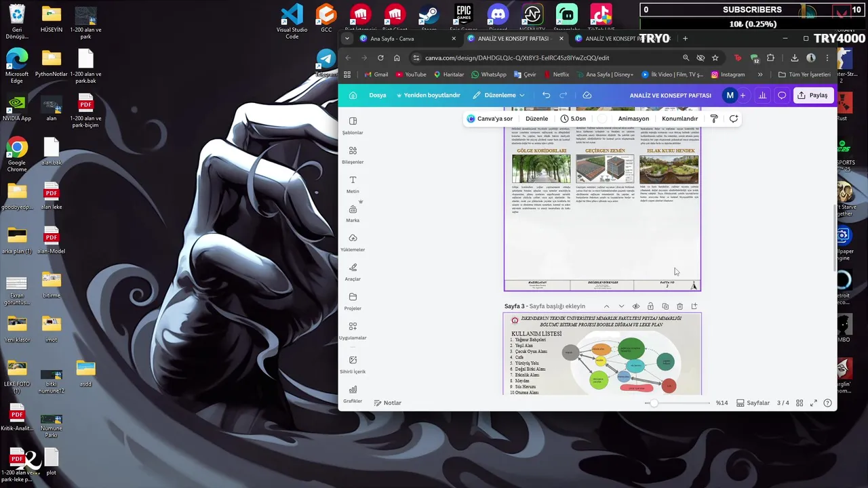Set page duration 5.0sn
This screenshot has width=868, height=488.
tap(574, 119)
